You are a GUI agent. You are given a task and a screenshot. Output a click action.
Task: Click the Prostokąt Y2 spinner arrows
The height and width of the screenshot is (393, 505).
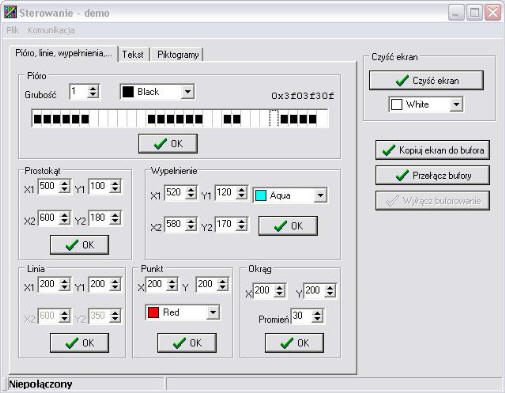[x=115, y=218]
